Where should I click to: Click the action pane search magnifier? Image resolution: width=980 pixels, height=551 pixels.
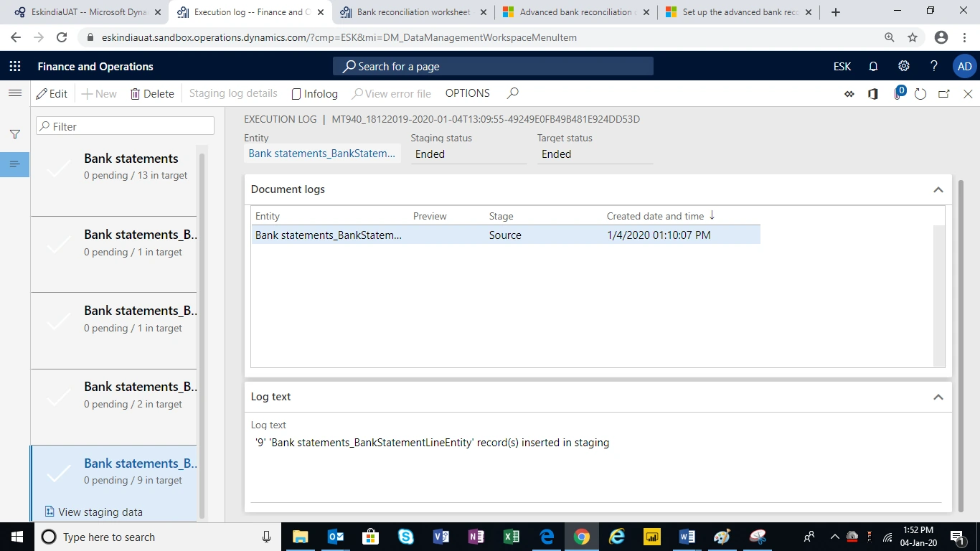(512, 93)
